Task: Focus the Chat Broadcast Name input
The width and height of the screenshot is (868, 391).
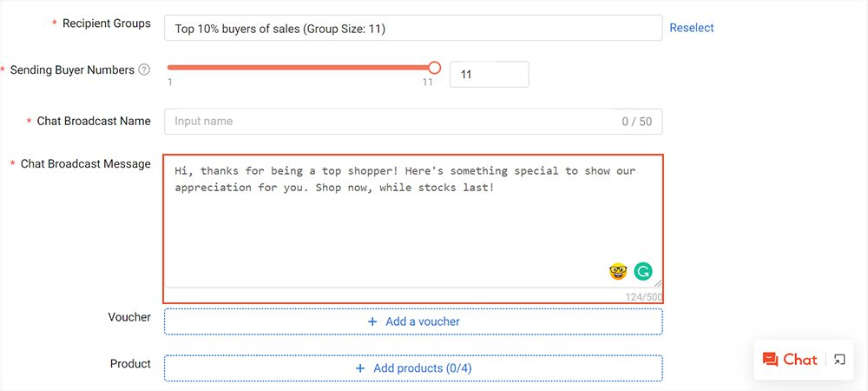Action: click(x=413, y=122)
